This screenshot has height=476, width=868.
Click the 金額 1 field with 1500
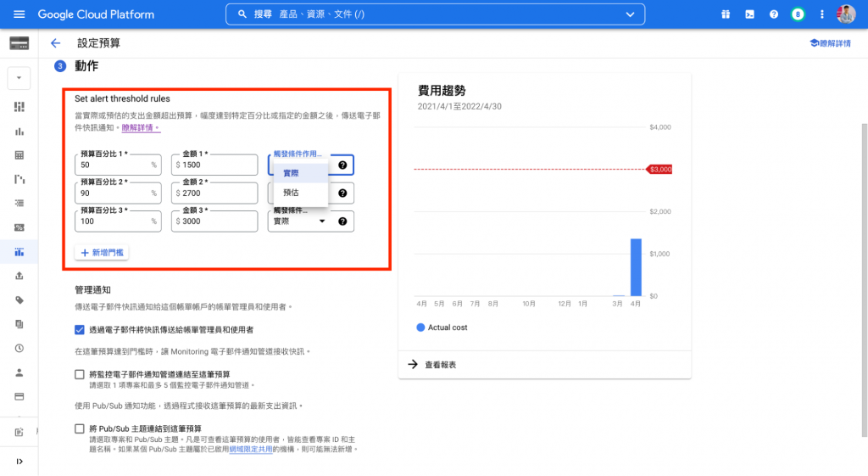[x=214, y=165]
